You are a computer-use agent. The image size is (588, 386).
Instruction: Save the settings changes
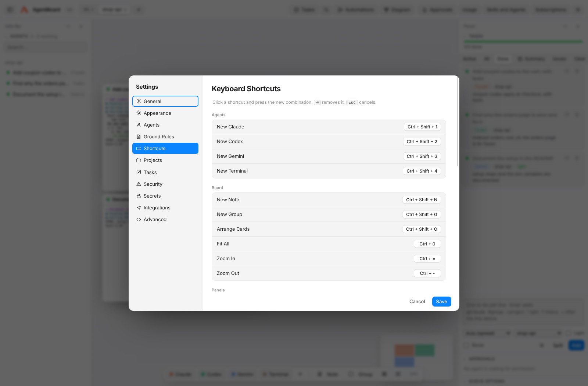click(442, 302)
